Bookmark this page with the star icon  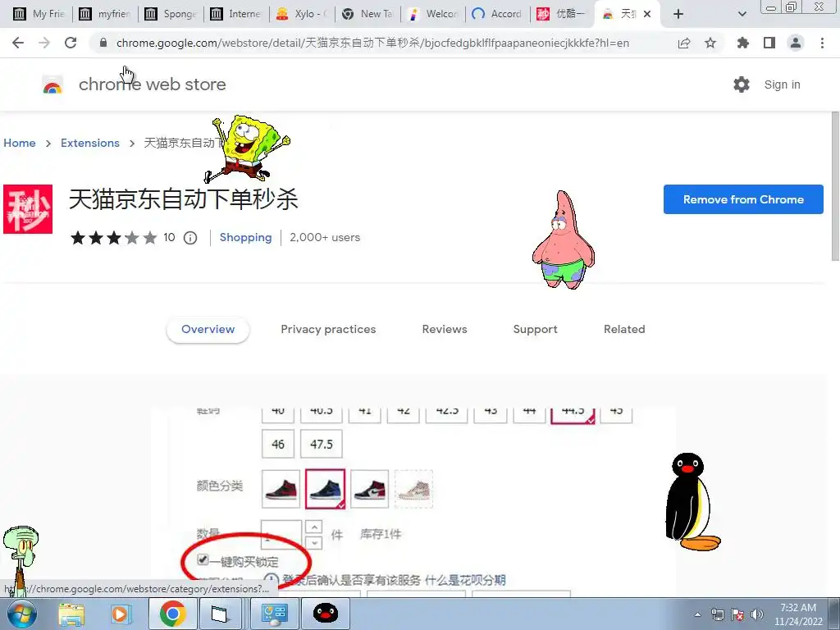pos(710,43)
